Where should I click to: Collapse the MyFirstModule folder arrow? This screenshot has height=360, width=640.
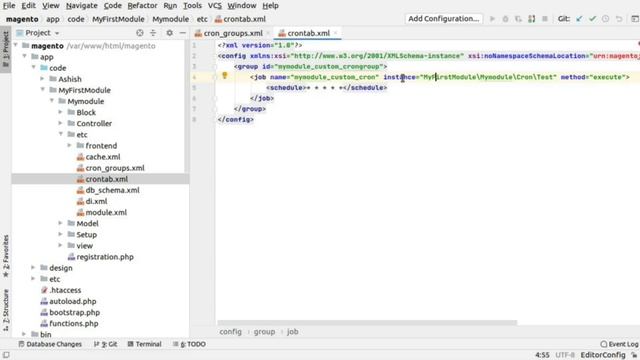[x=42, y=90]
